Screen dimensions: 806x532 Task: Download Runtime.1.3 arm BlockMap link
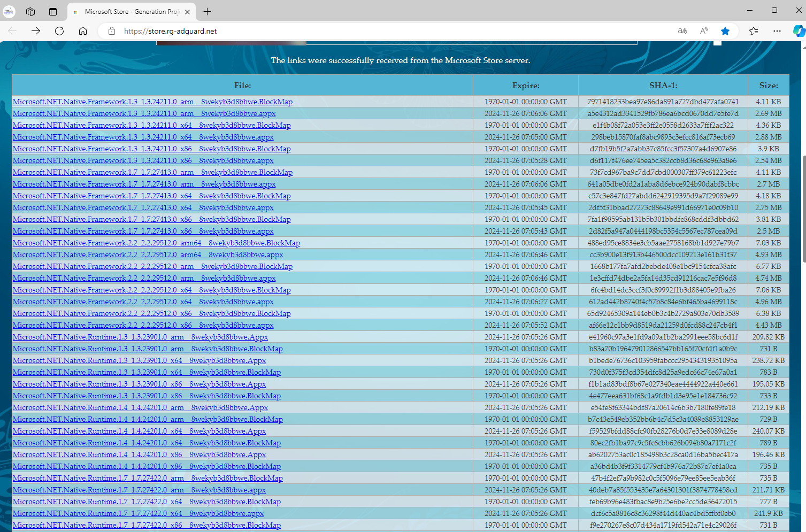(148, 349)
